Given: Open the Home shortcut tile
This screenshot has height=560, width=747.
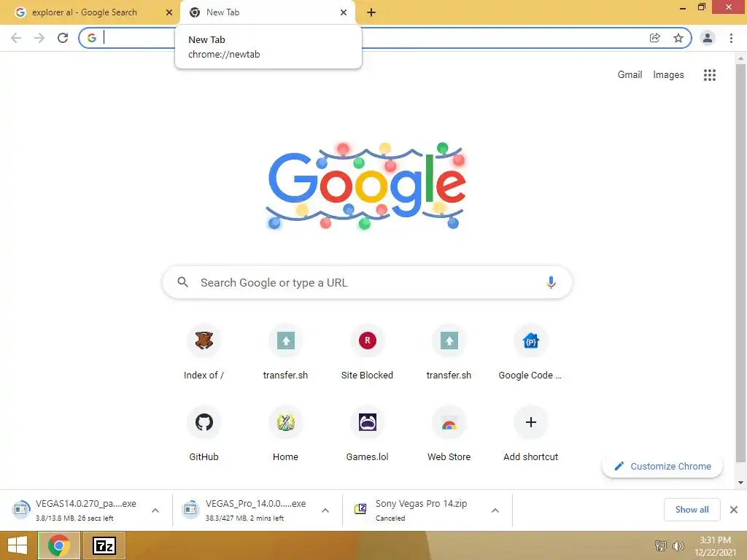Looking at the screenshot, I should [x=285, y=434].
